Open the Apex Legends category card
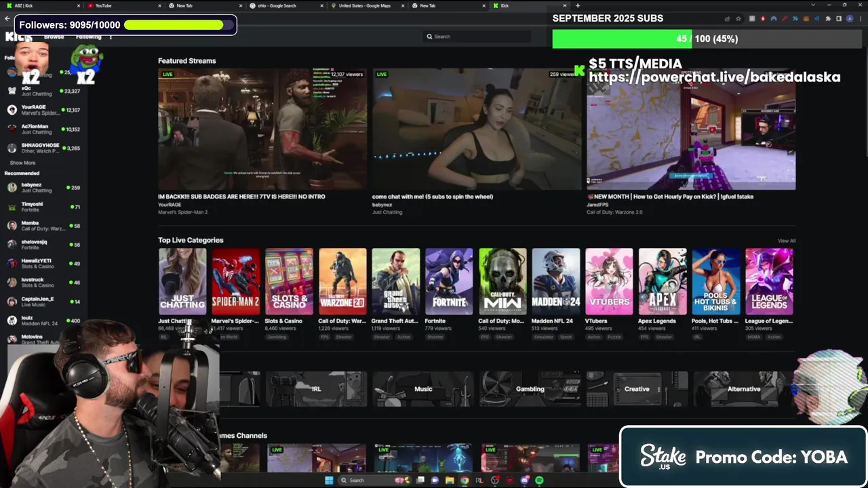Image resolution: width=868 pixels, height=488 pixels. 663,281
